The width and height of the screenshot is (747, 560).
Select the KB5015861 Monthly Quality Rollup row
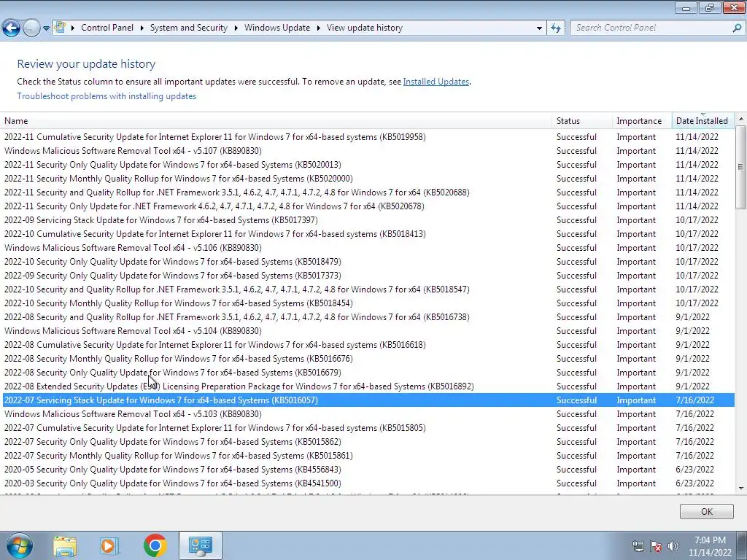[x=368, y=456]
